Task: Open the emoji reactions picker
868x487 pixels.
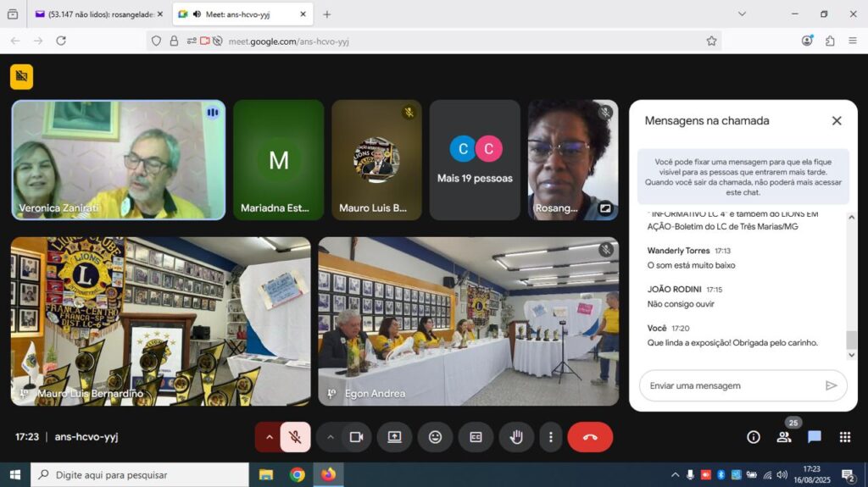Action: point(435,437)
